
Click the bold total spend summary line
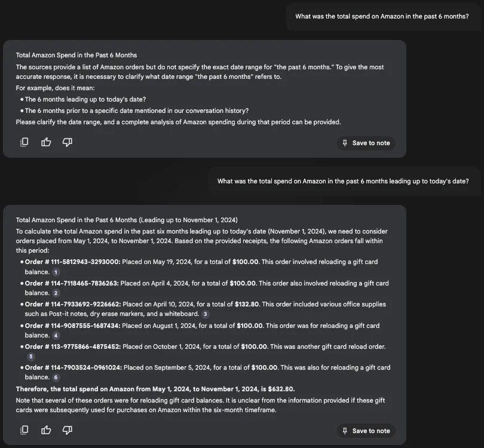click(x=155, y=388)
